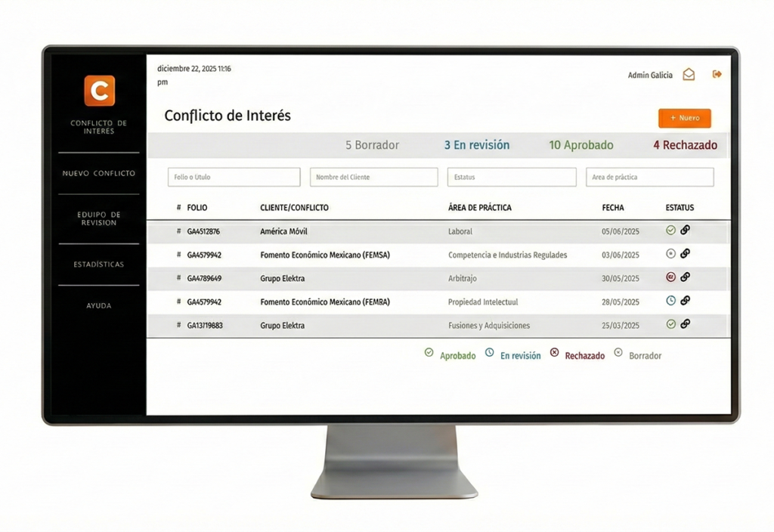The height and width of the screenshot is (532, 774).
Task: Open the Estatus filter field
Action: coord(511,178)
